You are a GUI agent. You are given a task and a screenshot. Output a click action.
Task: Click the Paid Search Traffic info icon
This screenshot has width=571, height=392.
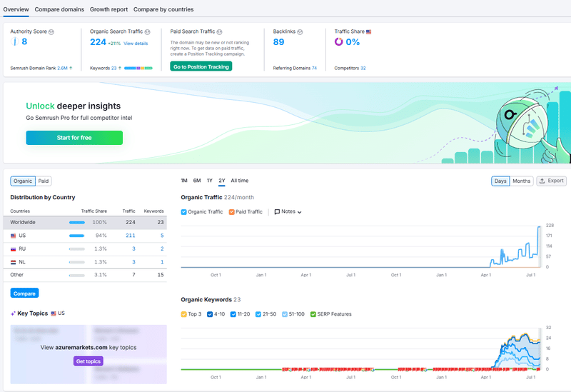coord(219,32)
